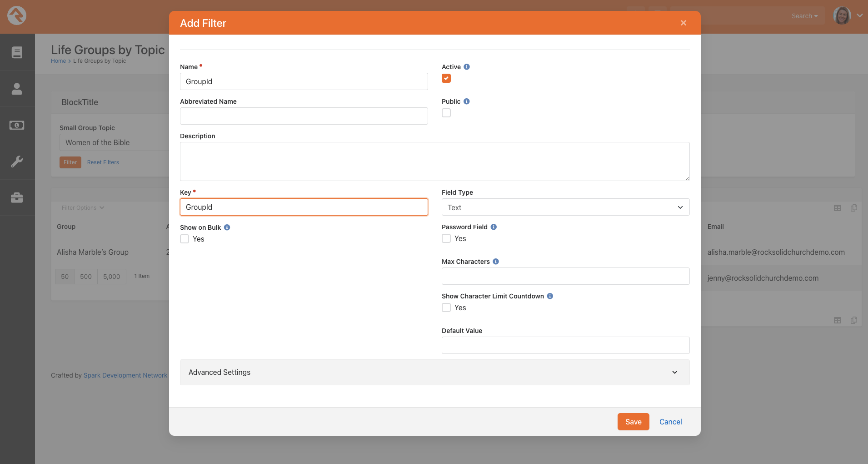
Task: Click the Show on Bulk info icon
Action: tap(227, 227)
